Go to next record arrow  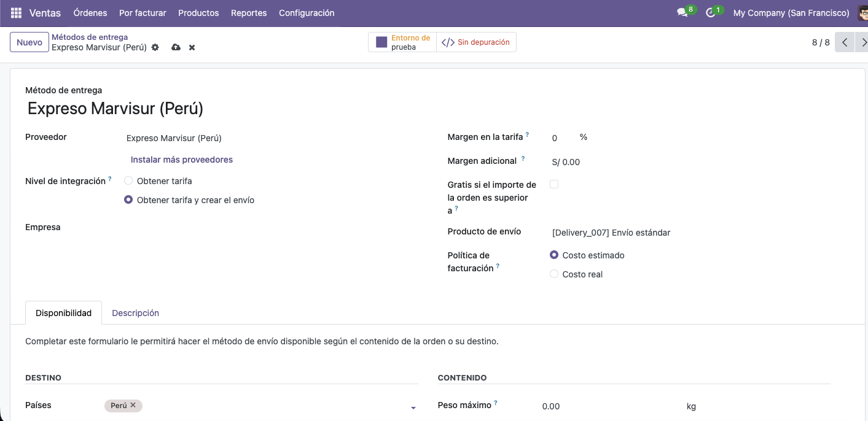862,42
